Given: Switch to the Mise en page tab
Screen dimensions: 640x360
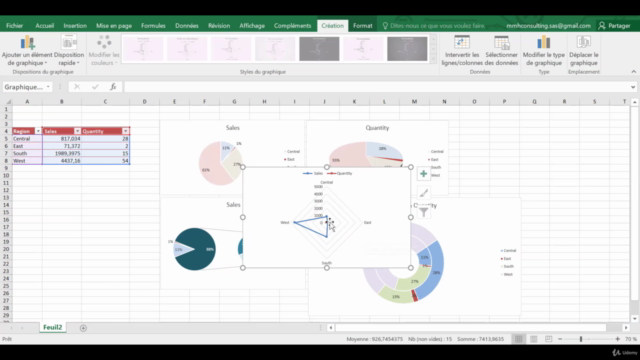Looking at the screenshot, I should (x=114, y=26).
